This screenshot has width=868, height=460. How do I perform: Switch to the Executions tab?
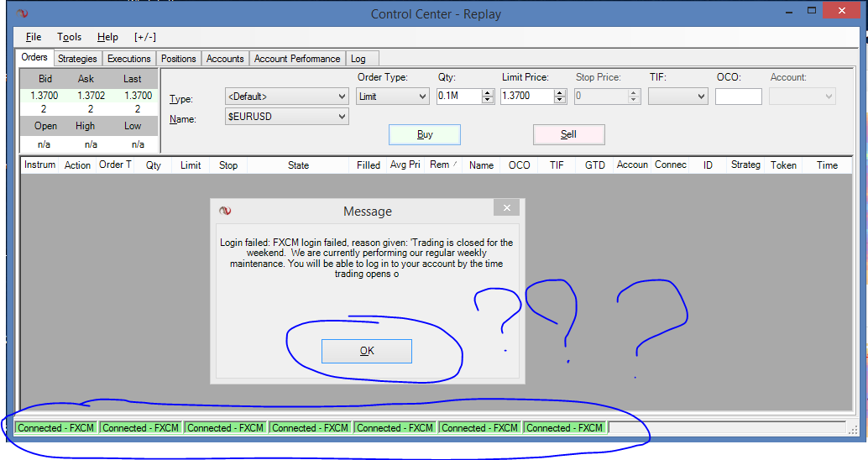click(x=129, y=59)
